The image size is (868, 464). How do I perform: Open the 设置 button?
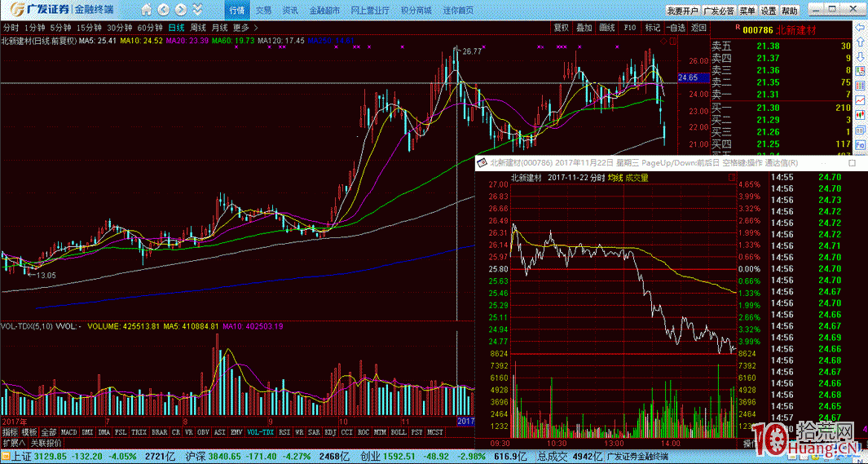769,11
